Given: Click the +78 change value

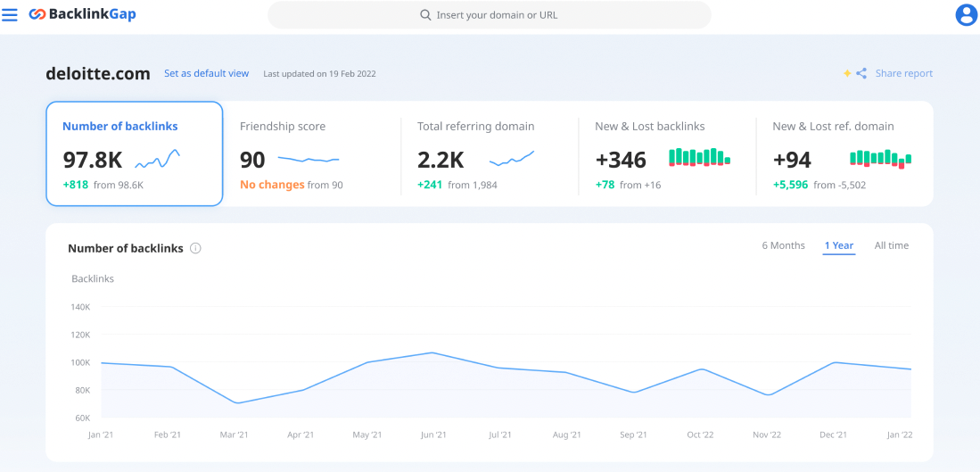Looking at the screenshot, I should [605, 185].
